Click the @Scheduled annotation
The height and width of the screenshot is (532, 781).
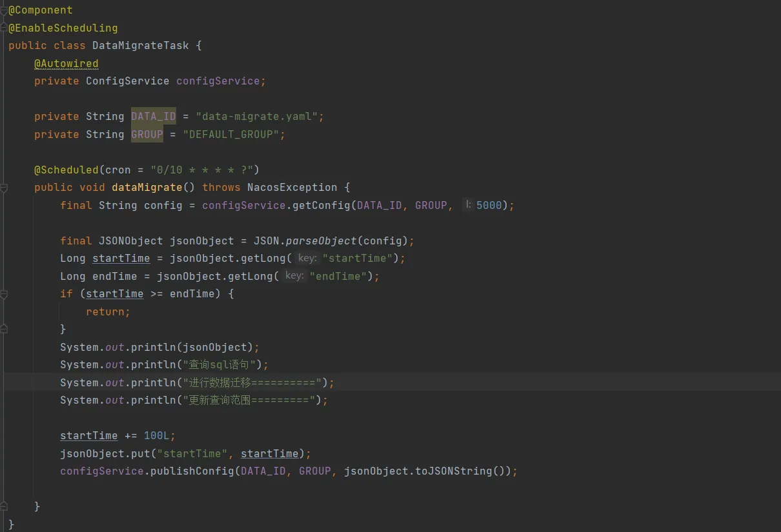[66, 170]
